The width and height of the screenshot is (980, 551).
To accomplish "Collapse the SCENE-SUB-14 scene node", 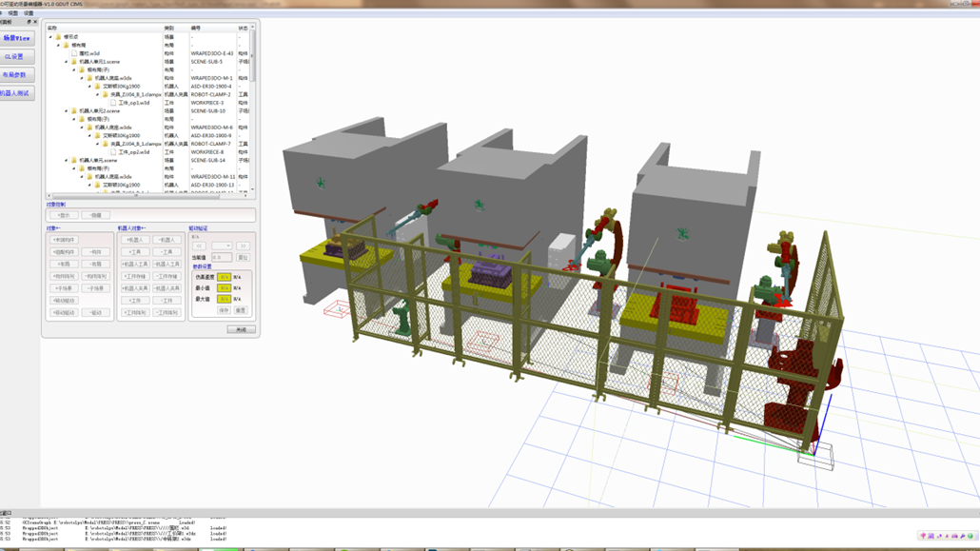I will [67, 160].
